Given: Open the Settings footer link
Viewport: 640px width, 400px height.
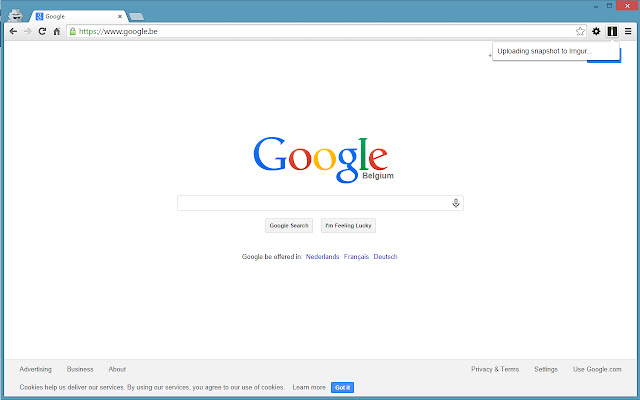Looking at the screenshot, I should point(546,369).
